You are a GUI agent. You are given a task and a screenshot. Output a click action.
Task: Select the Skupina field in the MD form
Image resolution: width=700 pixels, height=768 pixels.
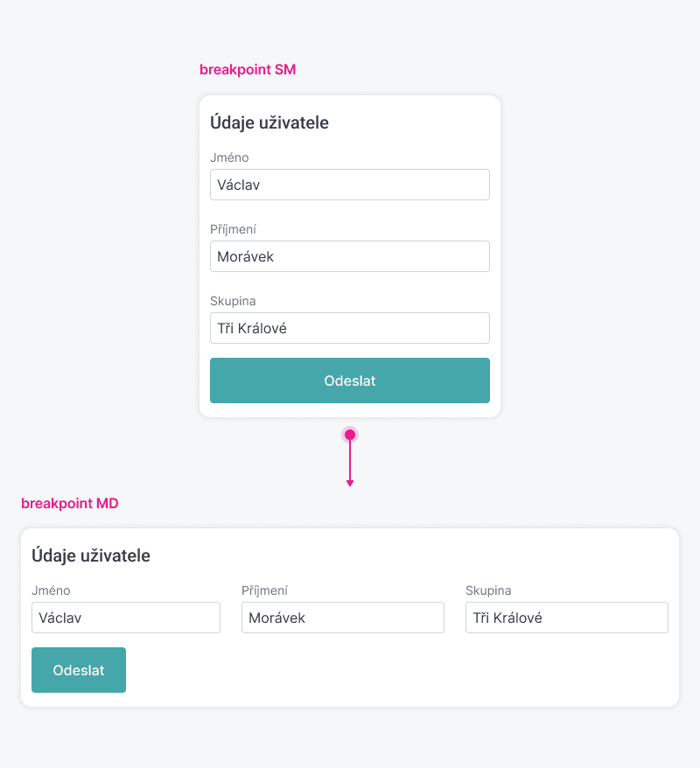coord(566,618)
